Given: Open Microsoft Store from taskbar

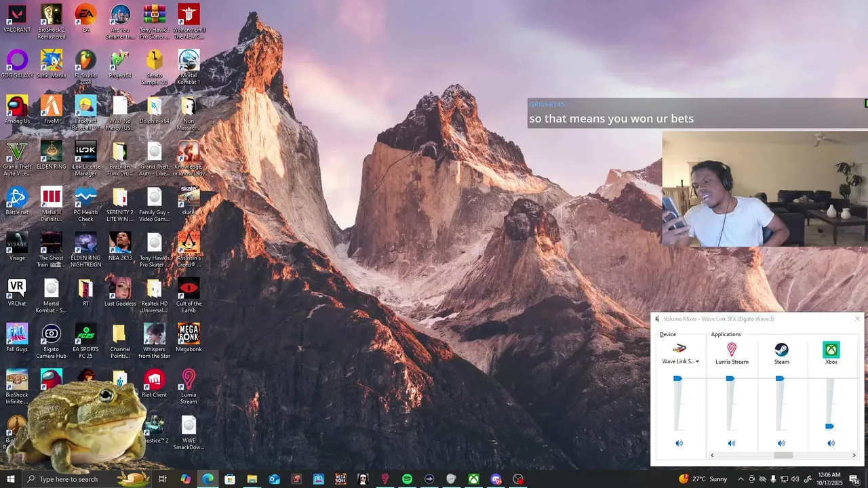Looking at the screenshot, I should pos(230,479).
